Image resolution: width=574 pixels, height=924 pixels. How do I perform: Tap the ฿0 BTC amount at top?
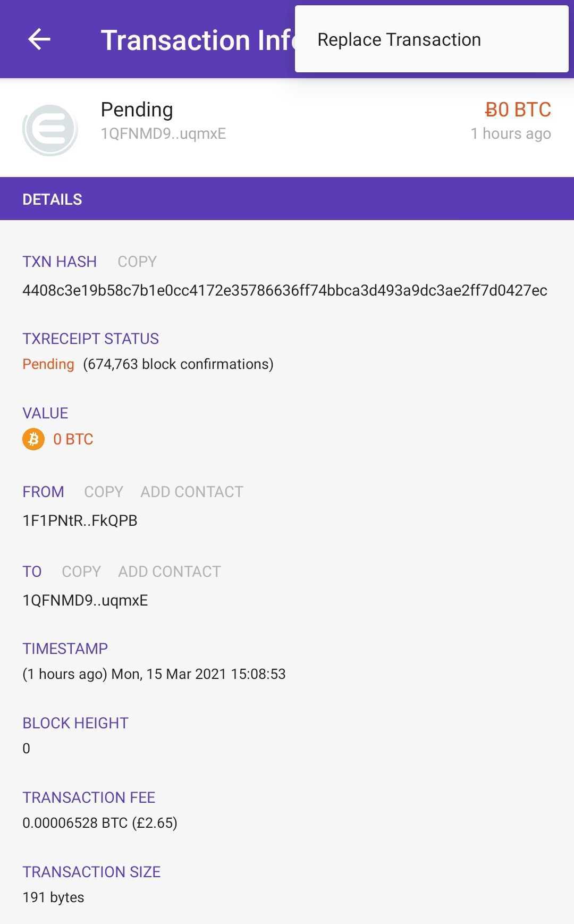coord(518,110)
